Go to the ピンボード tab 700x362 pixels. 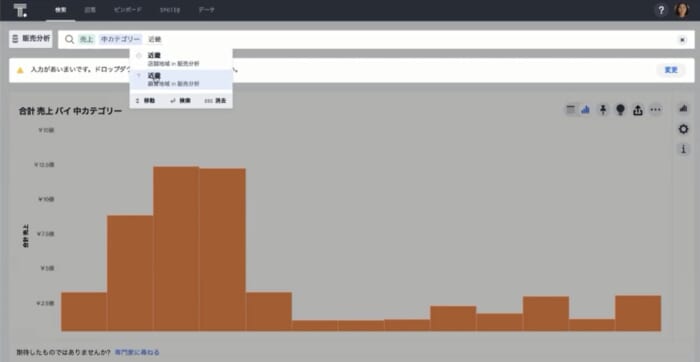pyautogui.click(x=128, y=10)
